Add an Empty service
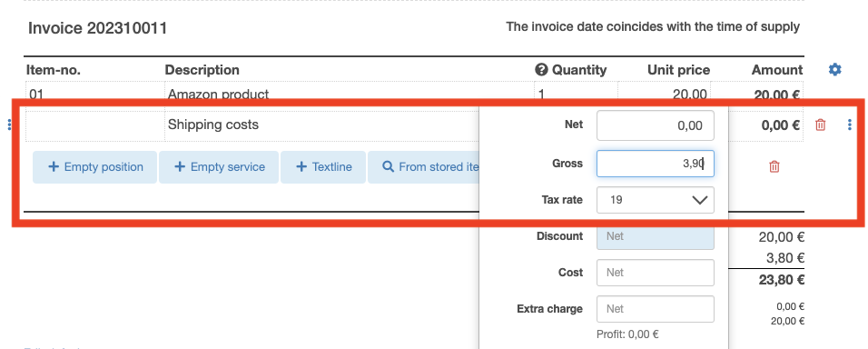The width and height of the screenshot is (868, 349). point(219,166)
